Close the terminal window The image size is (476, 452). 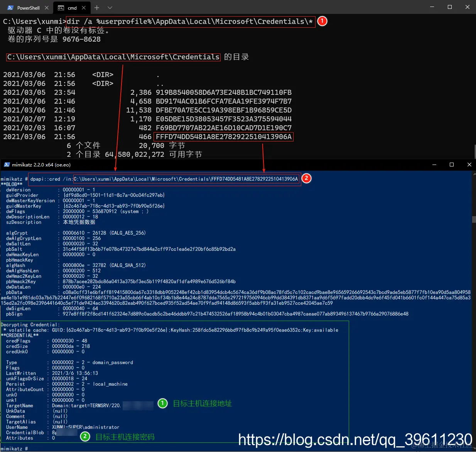pos(467,7)
